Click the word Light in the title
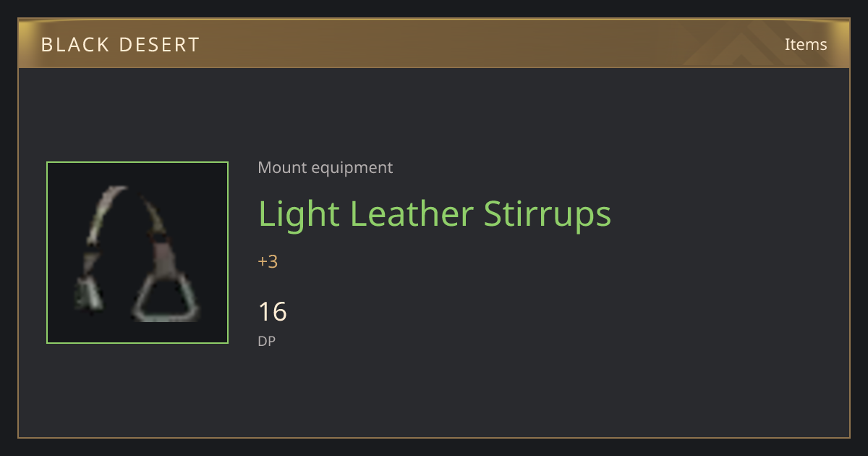The image size is (868, 456). coord(299,216)
